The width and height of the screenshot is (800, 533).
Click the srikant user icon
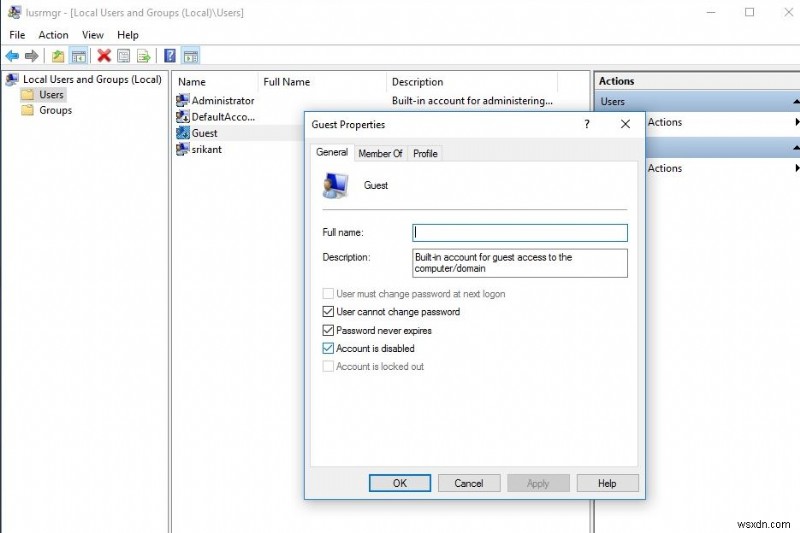[183, 149]
